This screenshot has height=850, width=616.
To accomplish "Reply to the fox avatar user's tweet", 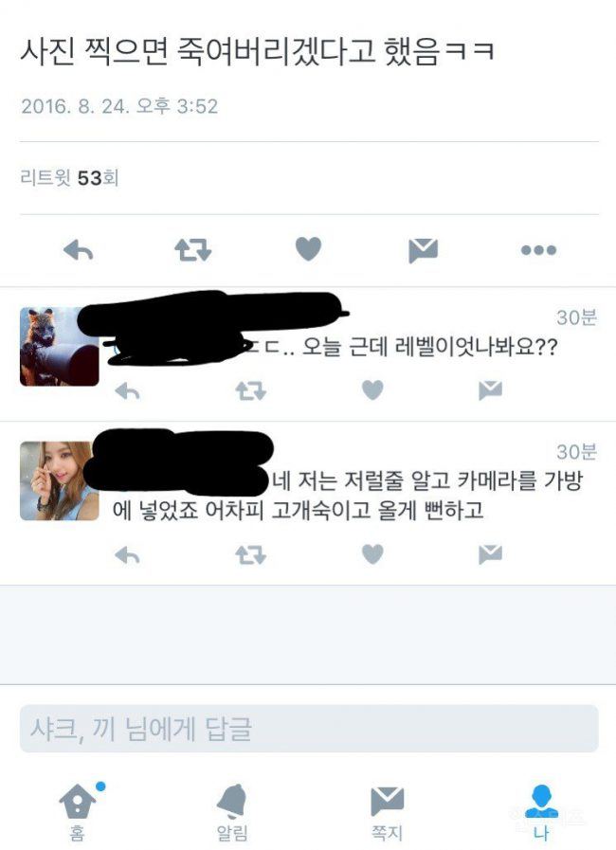I will [127, 390].
